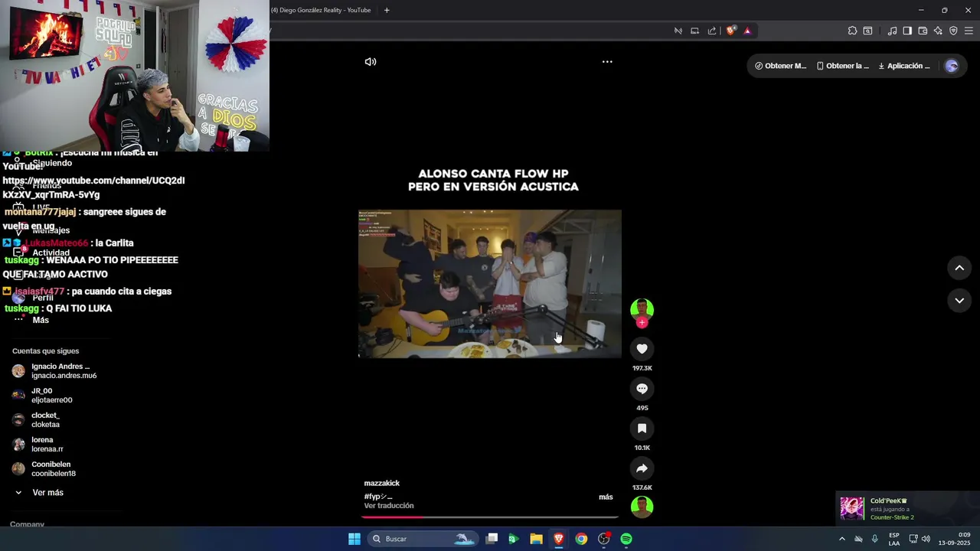Open a new browser tab with plus

[387, 10]
